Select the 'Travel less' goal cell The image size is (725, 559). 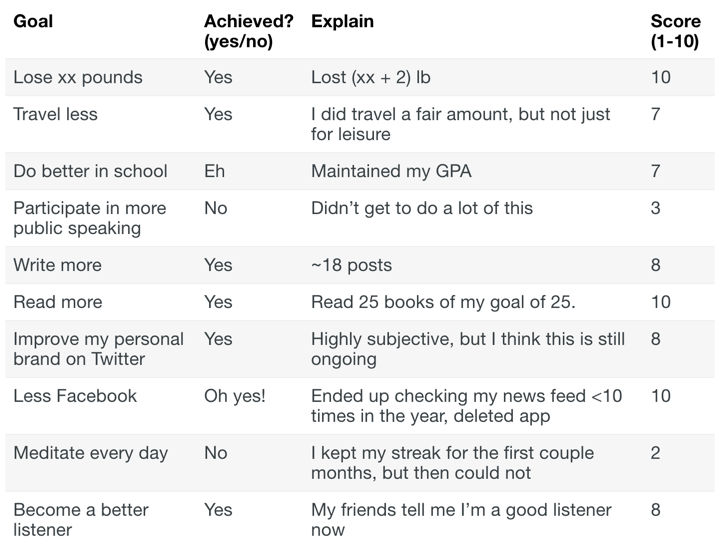click(x=55, y=114)
